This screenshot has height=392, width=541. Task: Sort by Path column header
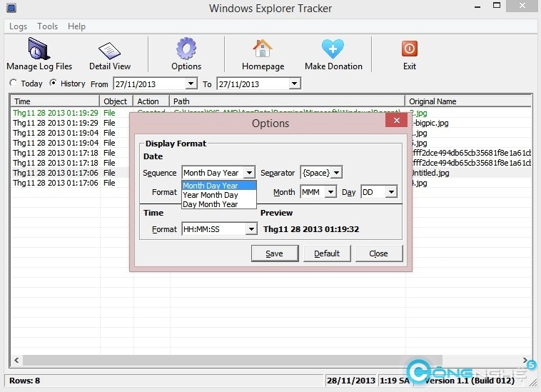click(287, 101)
